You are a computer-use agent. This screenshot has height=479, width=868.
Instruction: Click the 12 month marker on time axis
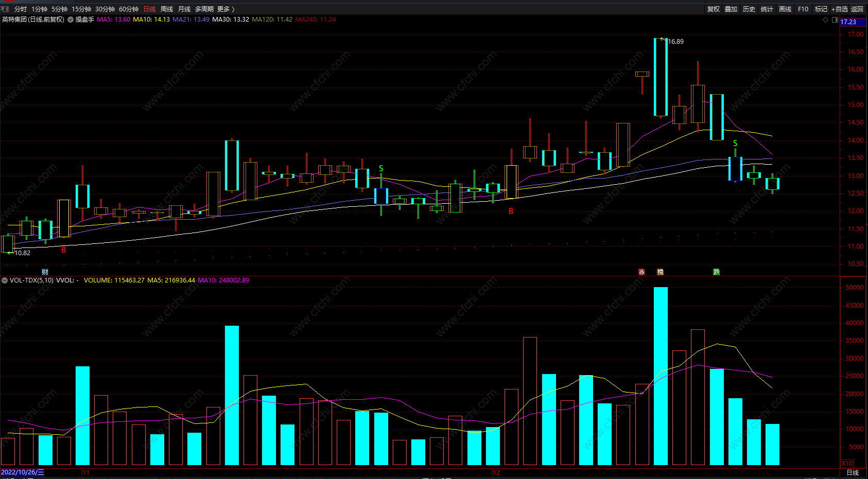tap(496, 472)
